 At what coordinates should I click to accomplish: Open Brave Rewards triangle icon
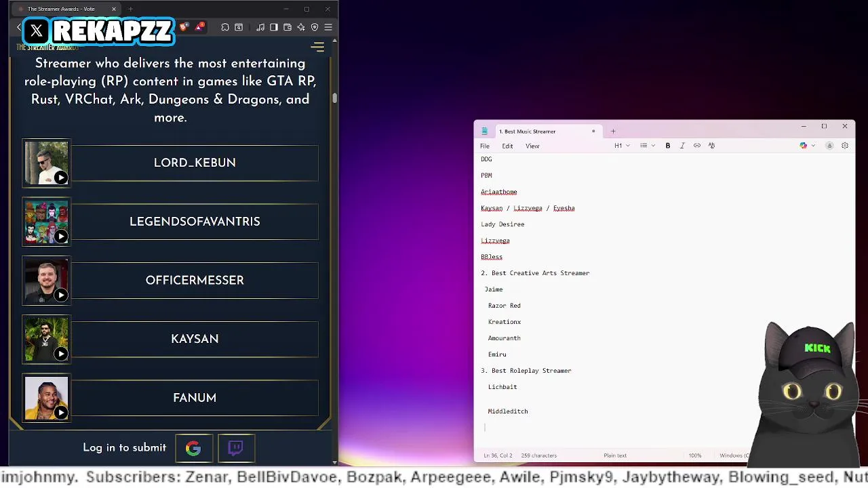coord(199,27)
